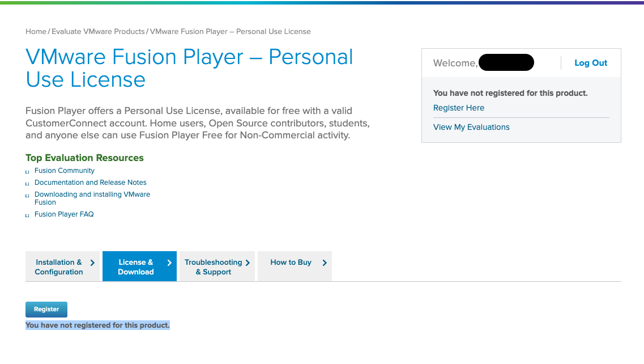Click highlighted 'You have not registered' text below Register
This screenshot has height=364, width=644.
97,325
